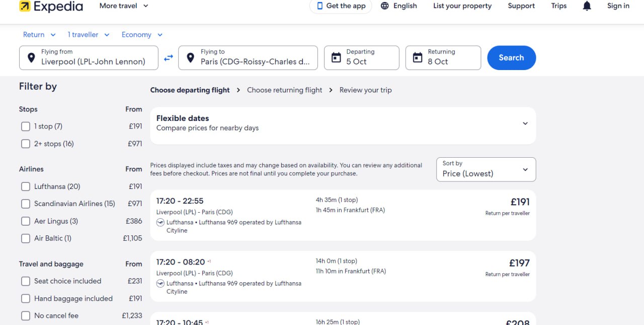Click the Expedia logo icon
Image resolution: width=644 pixels, height=325 pixels.
[x=25, y=6]
